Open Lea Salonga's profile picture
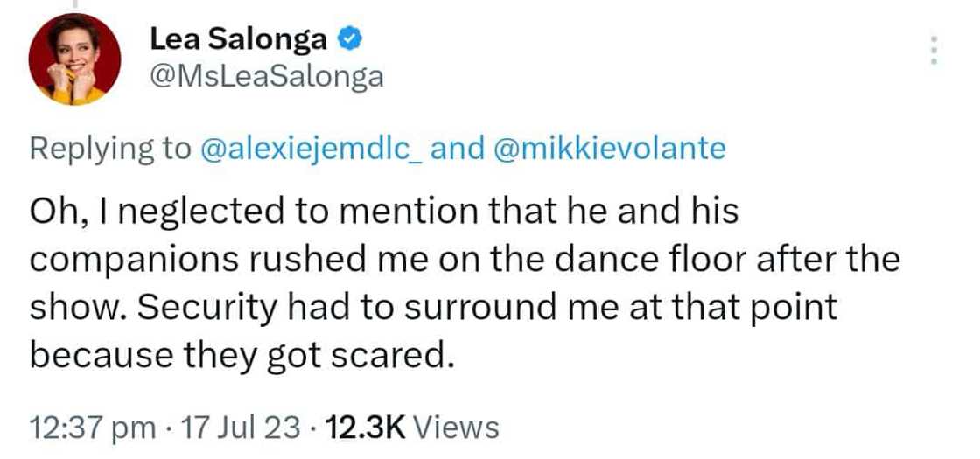 click(x=74, y=59)
